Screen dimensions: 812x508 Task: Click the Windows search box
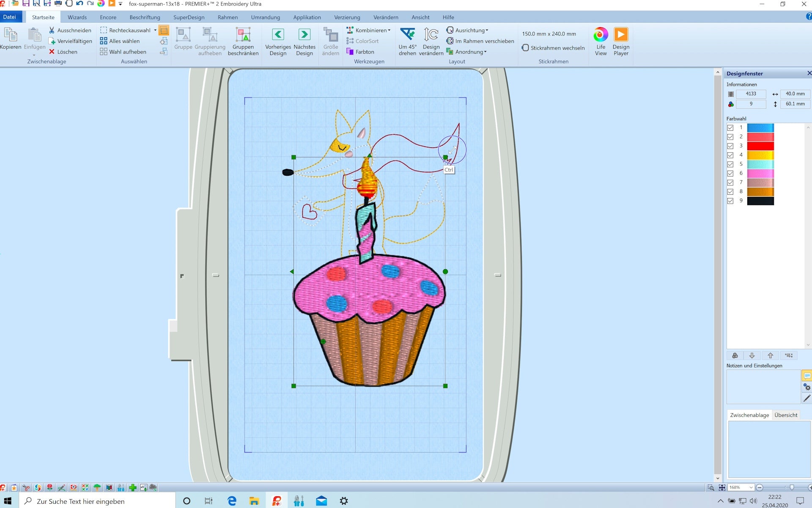coord(97,501)
